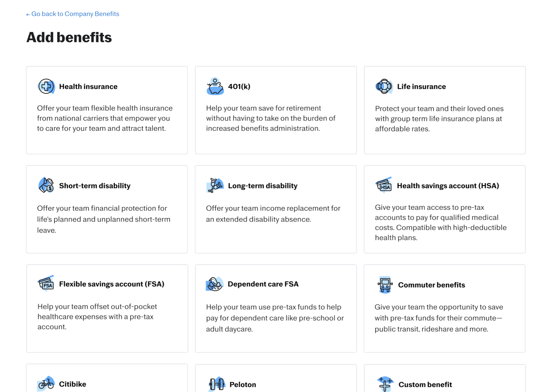Click the Dependent care bird nest icon
Viewport: 540px width, 392px height.
click(x=215, y=284)
